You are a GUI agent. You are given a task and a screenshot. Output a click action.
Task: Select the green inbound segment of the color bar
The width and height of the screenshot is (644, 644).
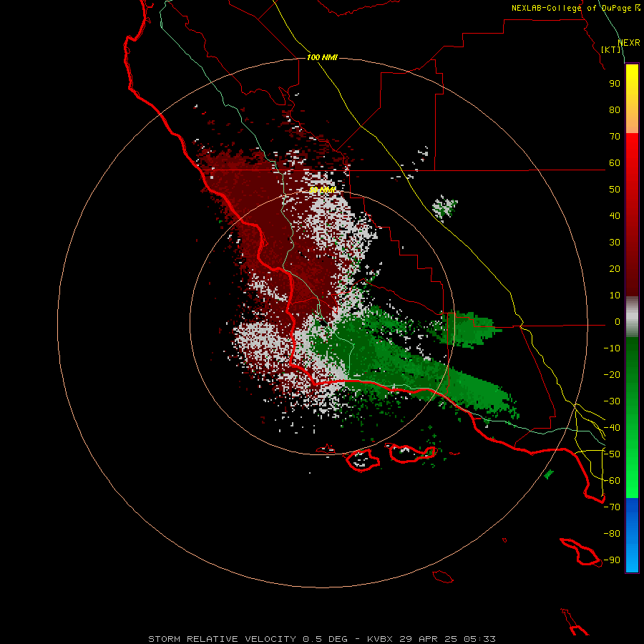(x=632, y=418)
